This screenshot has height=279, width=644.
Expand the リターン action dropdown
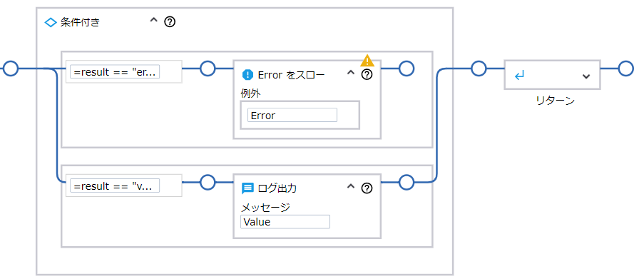[586, 76]
